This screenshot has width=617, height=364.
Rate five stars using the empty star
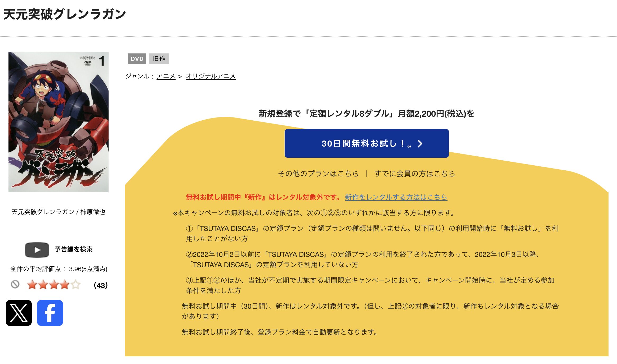pyautogui.click(x=75, y=285)
